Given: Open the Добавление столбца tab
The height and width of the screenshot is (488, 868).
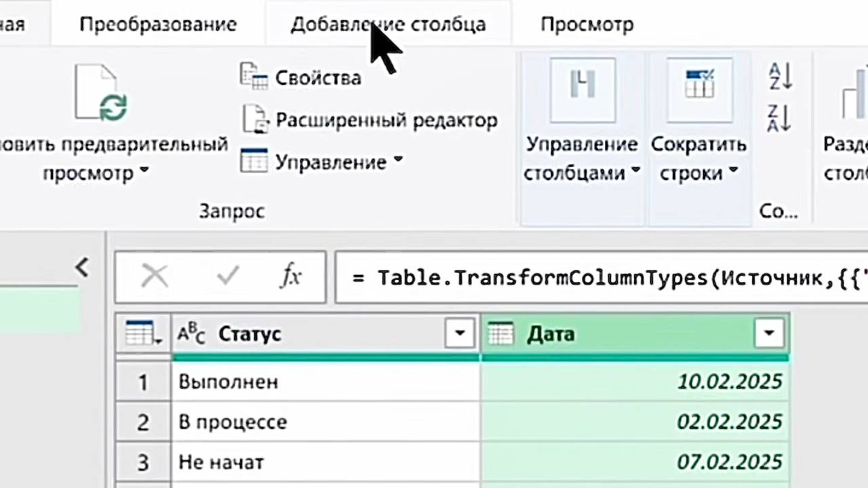Looking at the screenshot, I should point(388,24).
